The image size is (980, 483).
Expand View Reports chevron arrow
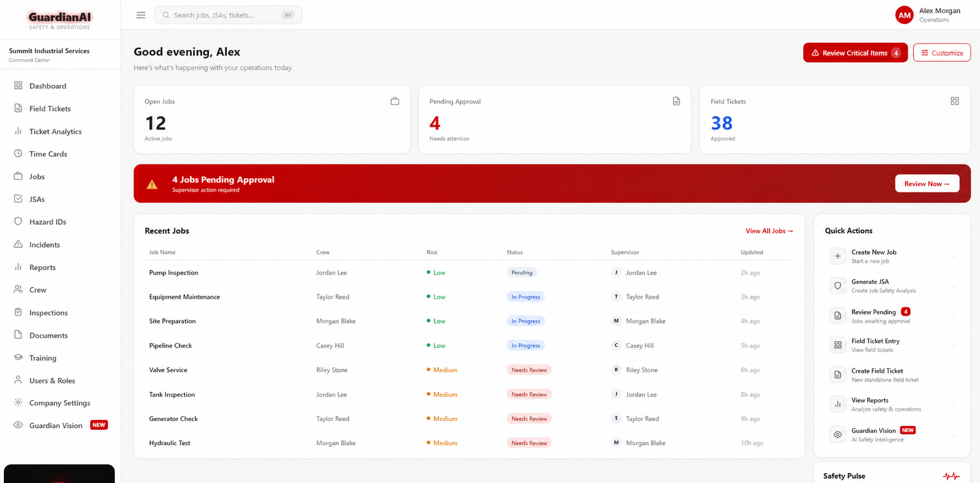954,405
